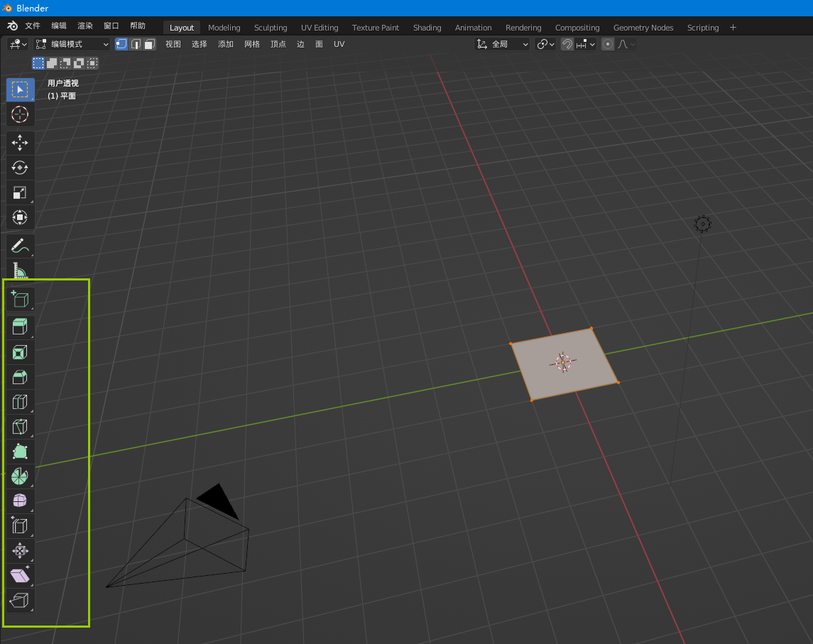Click the Blender logo menu icon
This screenshot has height=644, width=813.
click(x=13, y=26)
